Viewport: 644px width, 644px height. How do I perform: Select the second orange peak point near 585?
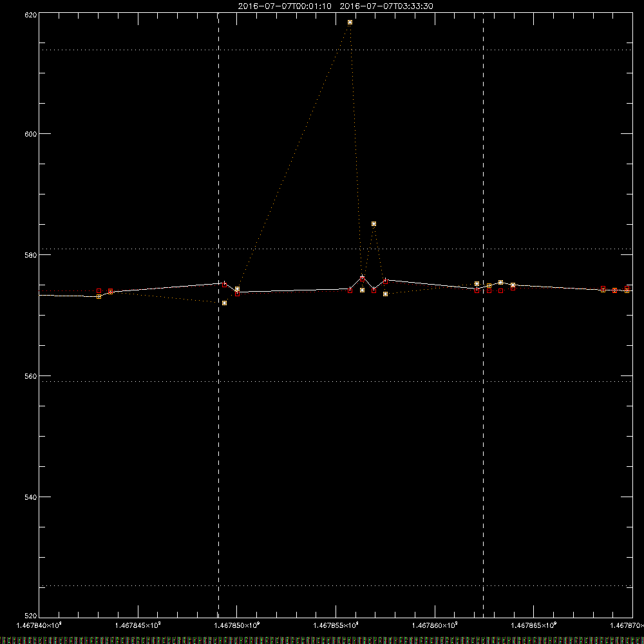tap(374, 224)
